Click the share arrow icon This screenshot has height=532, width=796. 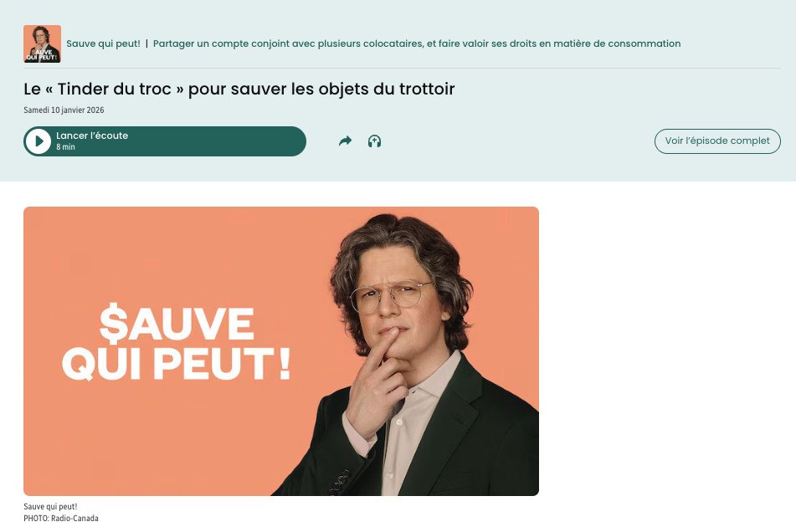[x=345, y=141]
